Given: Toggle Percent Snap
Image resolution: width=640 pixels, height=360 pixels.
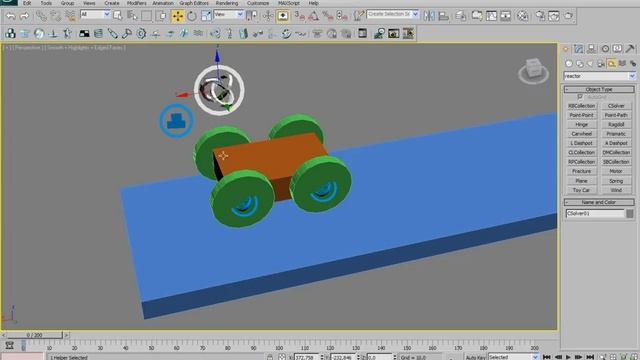Looking at the screenshot, I should [327, 16].
